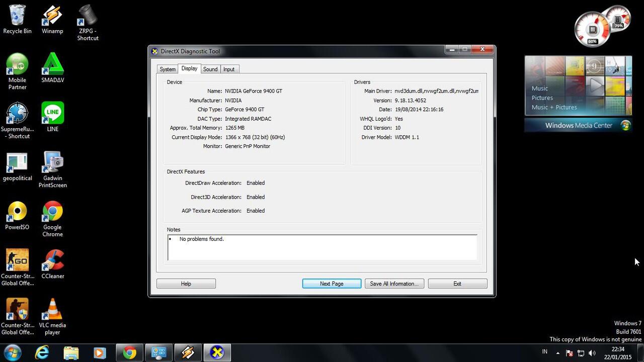Click the 1265 MB total memory value
Viewport: 644px width, 362px height.
pos(235,128)
